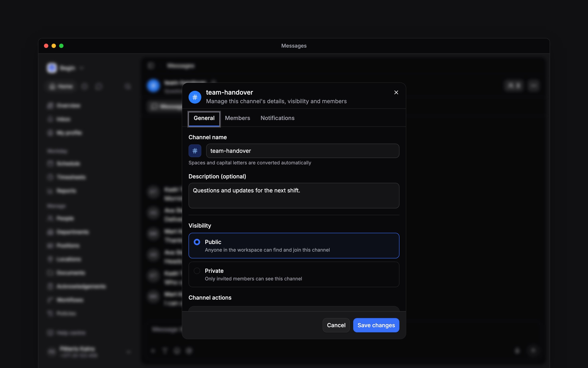Image resolution: width=588 pixels, height=368 pixels.
Task: Click 'Anyone in the workspace can find and join' text
Action: click(x=267, y=250)
